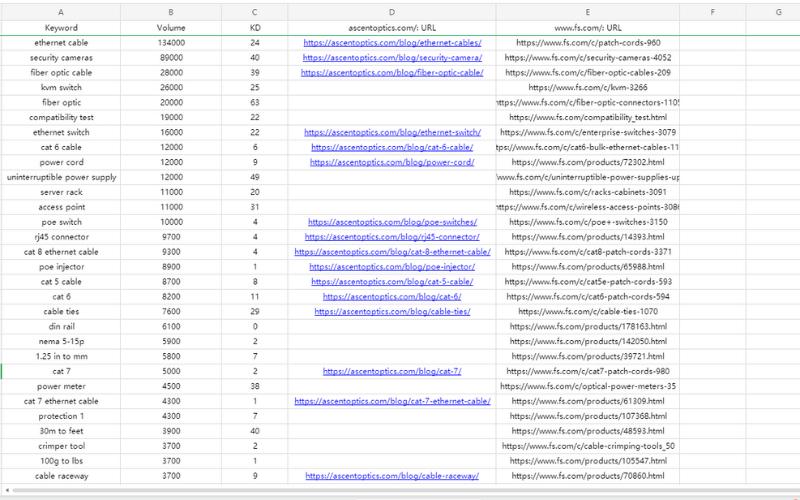Select the 'www.fs.com/: URL' header cell
The image size is (800, 500).
[x=588, y=28]
